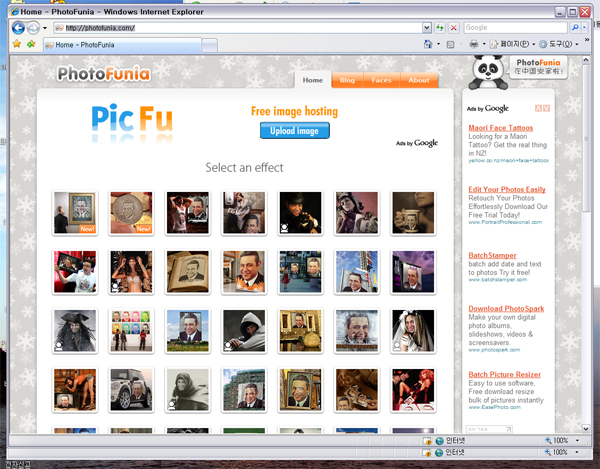The height and width of the screenshot is (469, 600).
Task: Click the red X Stop loading icon
Action: (453, 28)
